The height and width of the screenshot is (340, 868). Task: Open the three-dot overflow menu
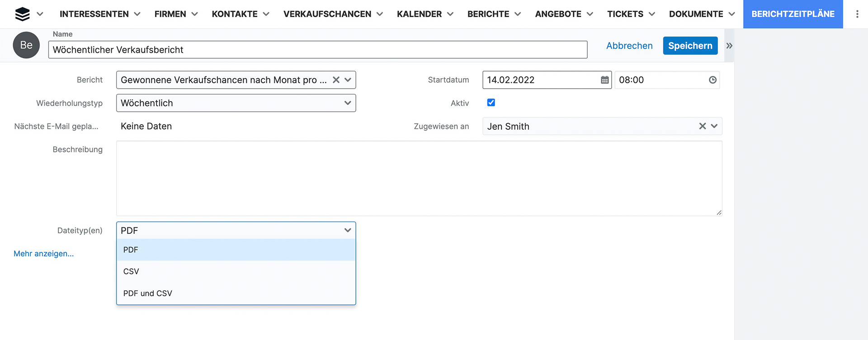857,14
